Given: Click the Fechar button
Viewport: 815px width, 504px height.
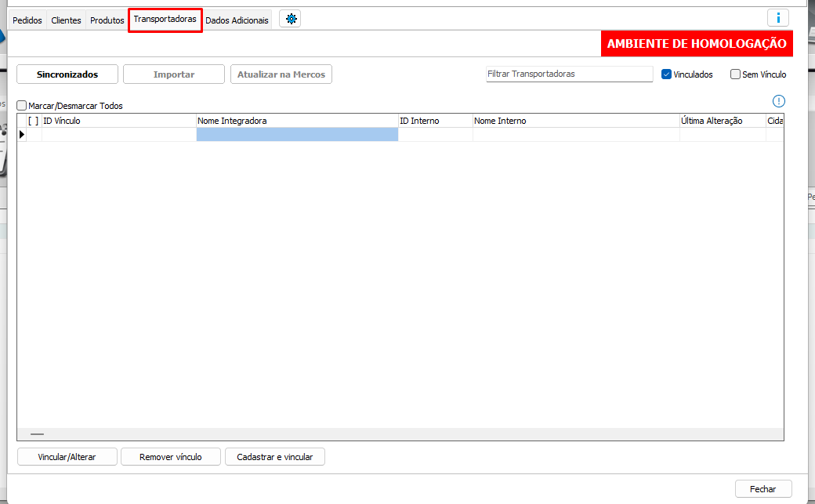Looking at the screenshot, I should tap(762, 489).
